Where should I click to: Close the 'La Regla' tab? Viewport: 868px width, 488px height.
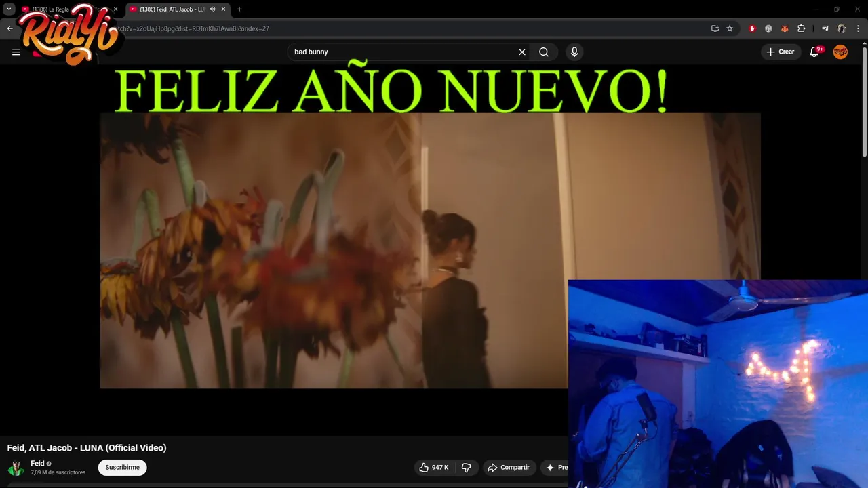click(116, 9)
